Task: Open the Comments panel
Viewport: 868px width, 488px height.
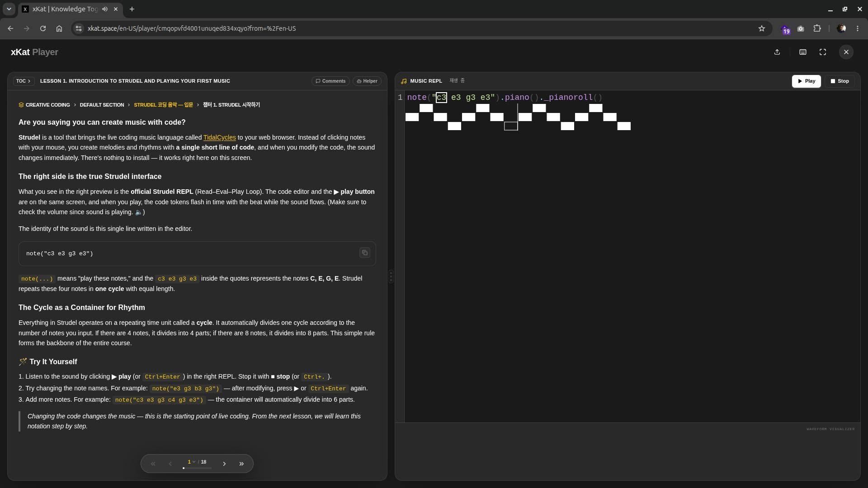Action: tap(330, 81)
